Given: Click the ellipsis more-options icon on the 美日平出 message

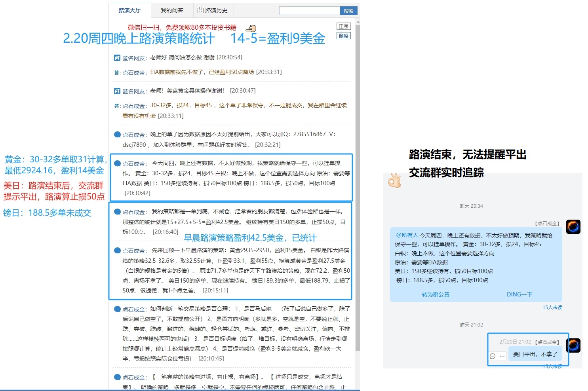Looking at the screenshot, I should [502, 355].
